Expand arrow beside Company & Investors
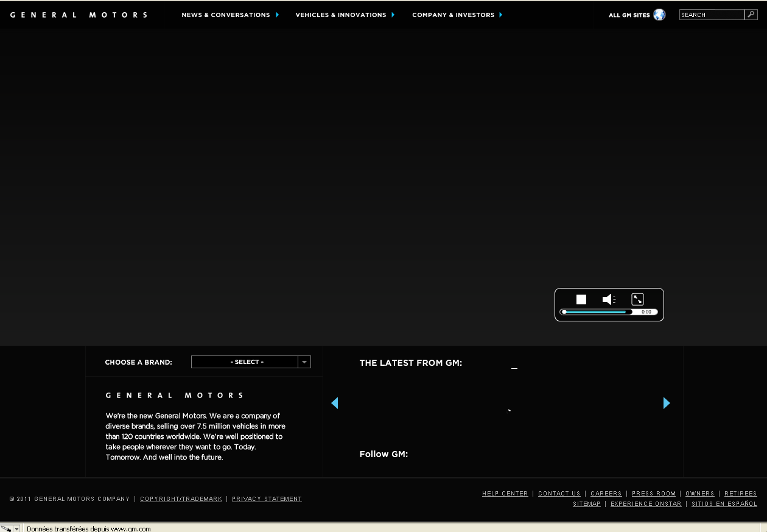This screenshot has height=532, width=767. click(501, 15)
